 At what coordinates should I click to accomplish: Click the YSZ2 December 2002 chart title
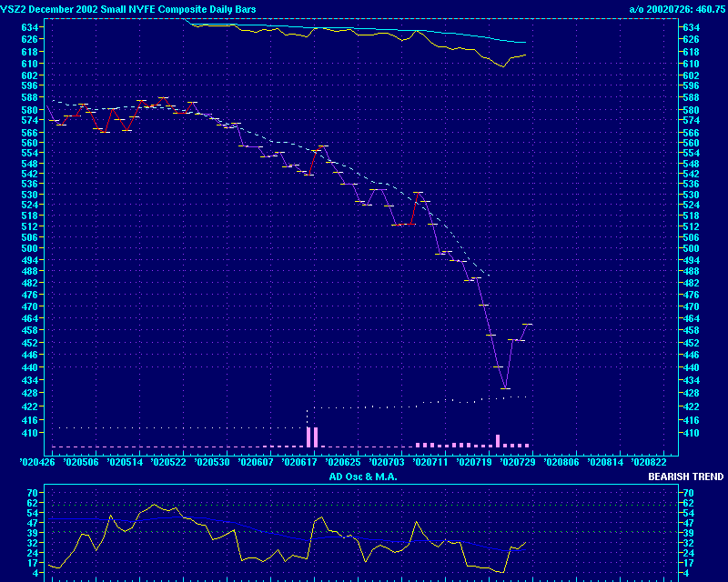(x=127, y=8)
